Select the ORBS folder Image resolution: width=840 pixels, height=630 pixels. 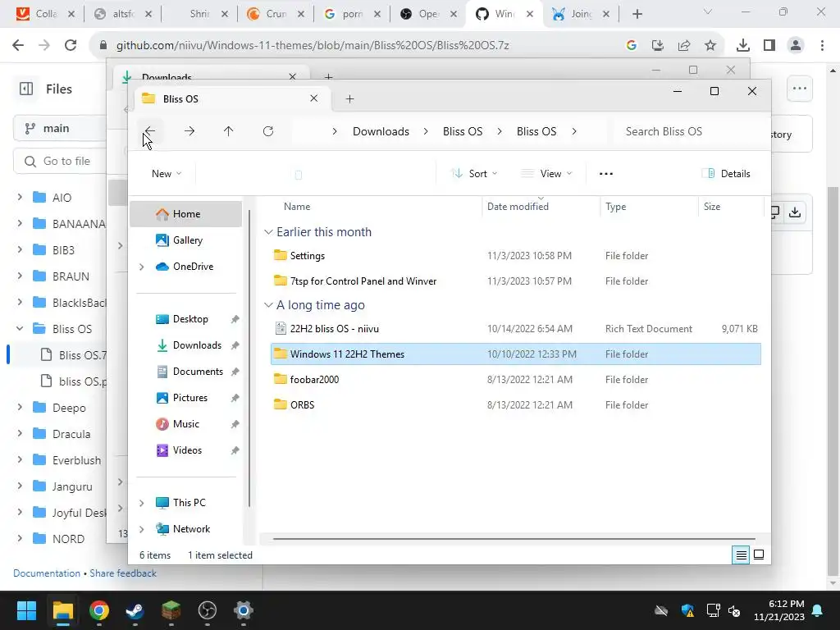515,405
